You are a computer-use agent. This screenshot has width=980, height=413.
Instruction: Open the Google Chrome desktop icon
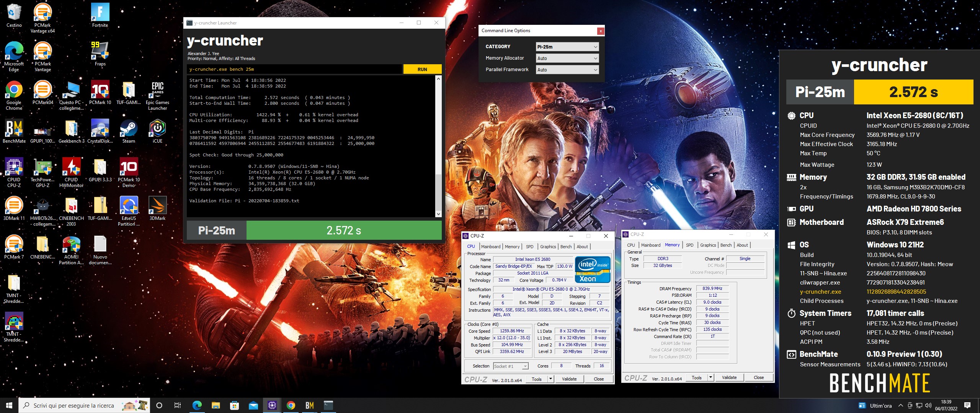14,95
